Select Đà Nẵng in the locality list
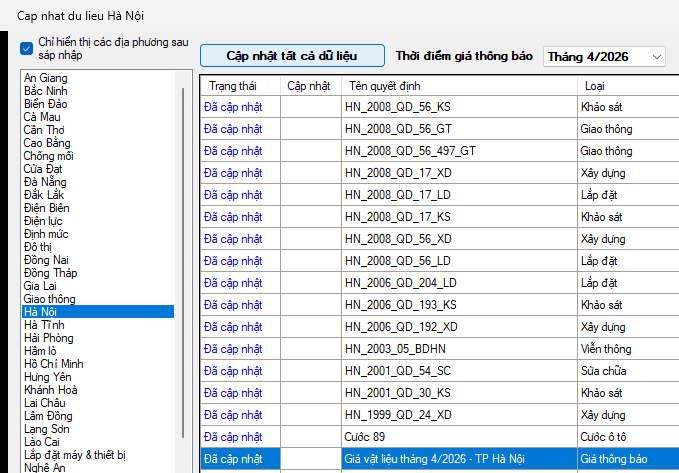The height and width of the screenshot is (473, 679). pyautogui.click(x=46, y=182)
